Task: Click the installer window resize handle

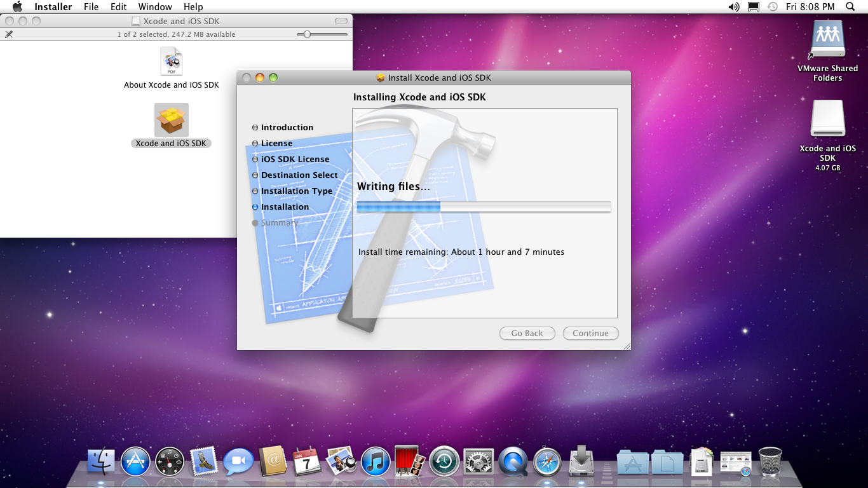Action: click(x=627, y=346)
